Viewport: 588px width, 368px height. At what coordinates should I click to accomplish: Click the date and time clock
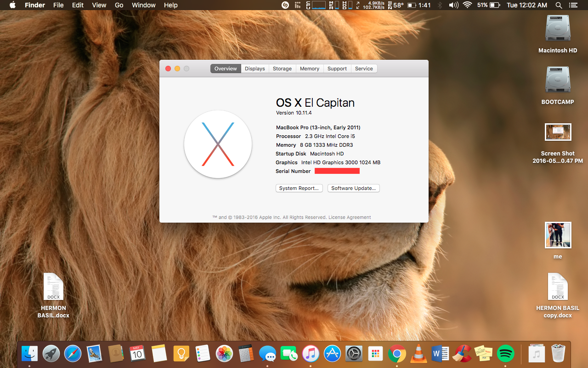pyautogui.click(x=527, y=5)
